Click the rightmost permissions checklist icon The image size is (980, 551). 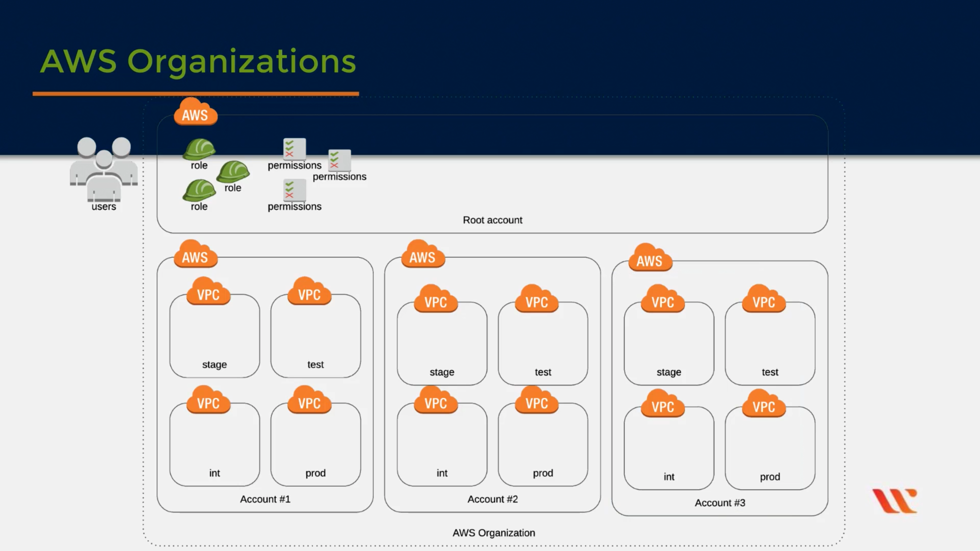coord(339,160)
